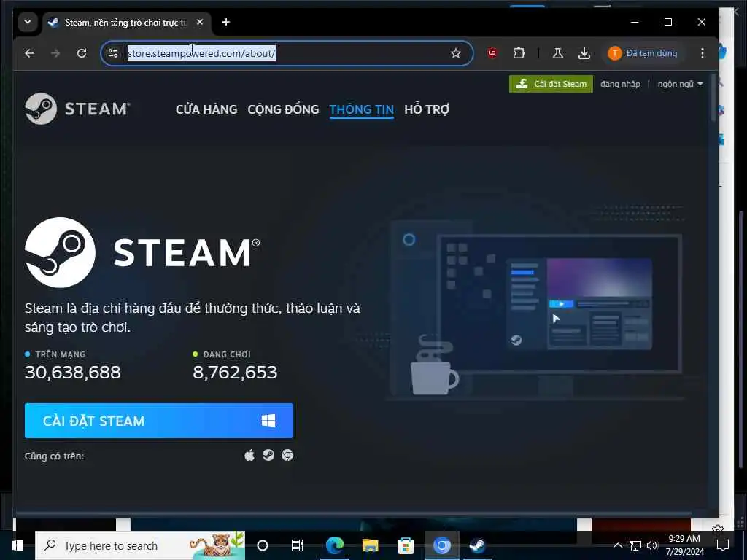The width and height of the screenshot is (747, 560).
Task: Click the TRÊN MẠNG count 30,638,688
Action: coord(73,373)
